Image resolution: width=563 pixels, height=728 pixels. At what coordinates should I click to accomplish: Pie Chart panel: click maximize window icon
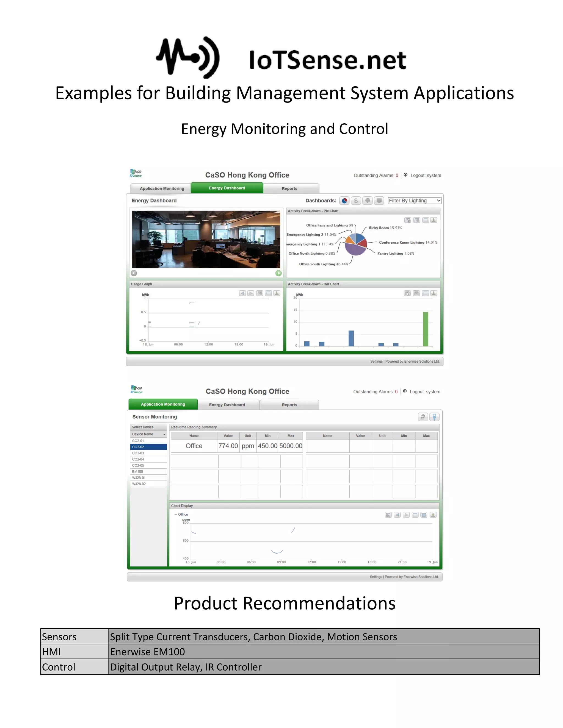coord(426,220)
